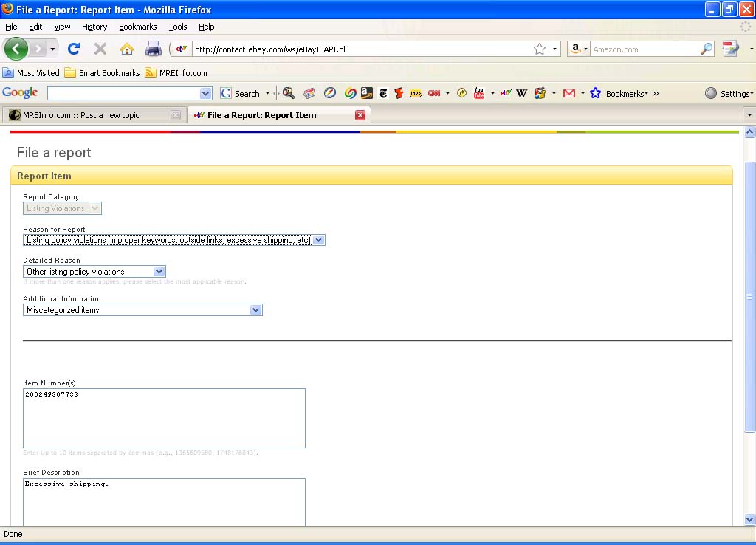Open the File menu
This screenshot has width=756, height=545.
coord(11,27)
